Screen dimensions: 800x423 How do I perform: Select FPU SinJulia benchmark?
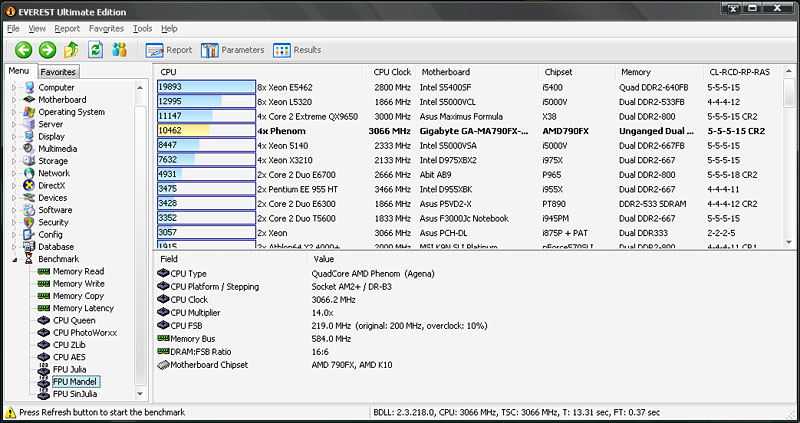[74, 393]
